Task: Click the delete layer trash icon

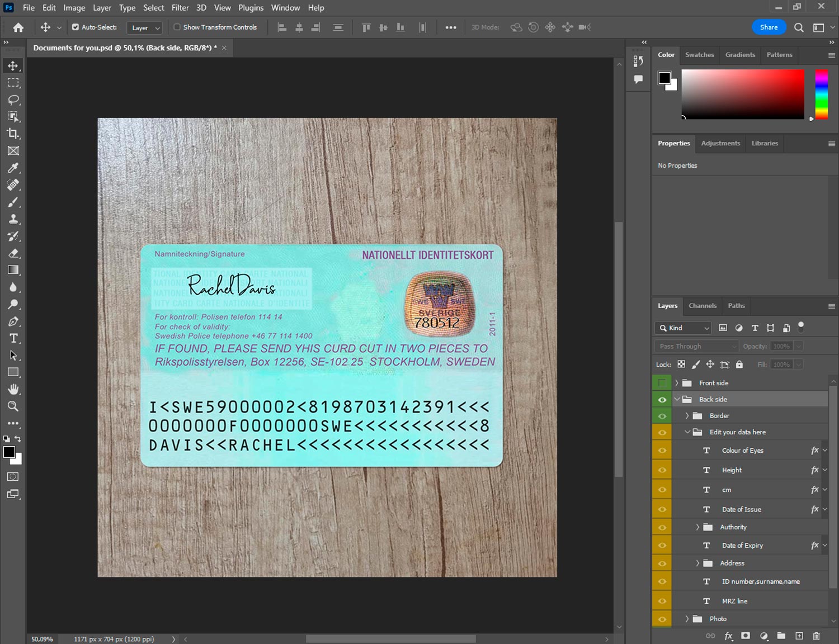Action: [816, 636]
